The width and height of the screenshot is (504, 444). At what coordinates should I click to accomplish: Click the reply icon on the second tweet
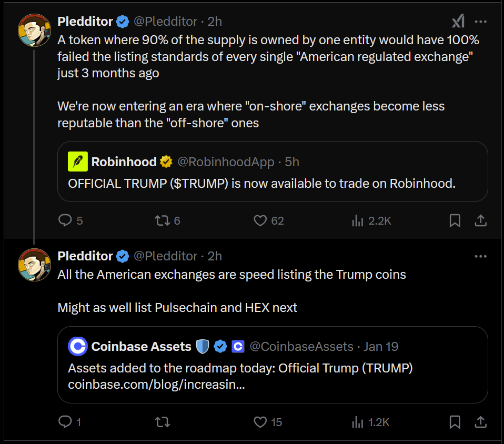coord(64,422)
